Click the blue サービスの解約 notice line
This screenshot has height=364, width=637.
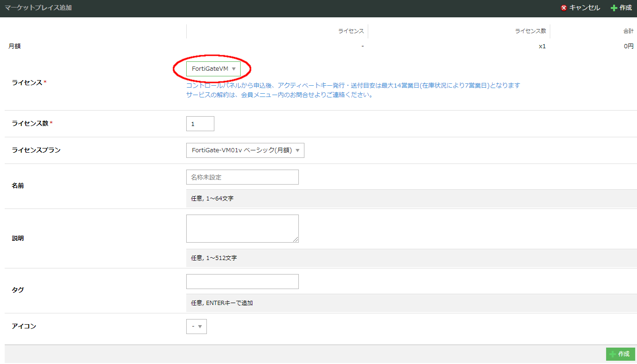coord(280,95)
